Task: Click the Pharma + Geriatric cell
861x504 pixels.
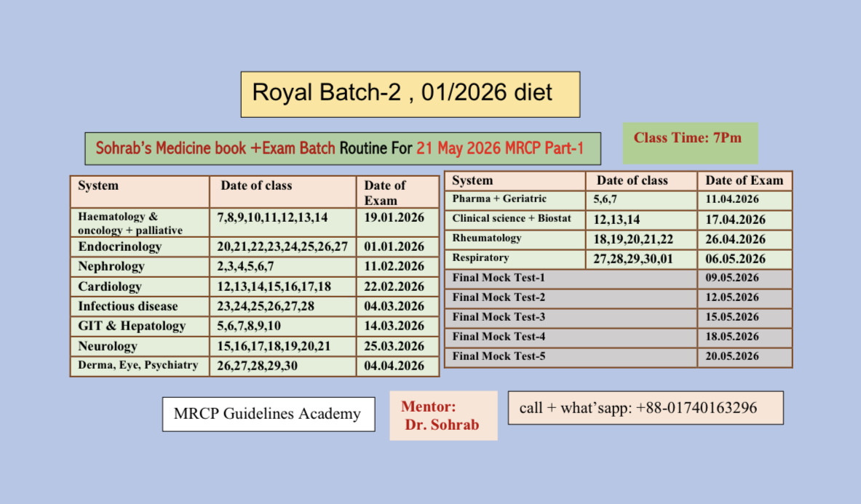Action: click(499, 199)
